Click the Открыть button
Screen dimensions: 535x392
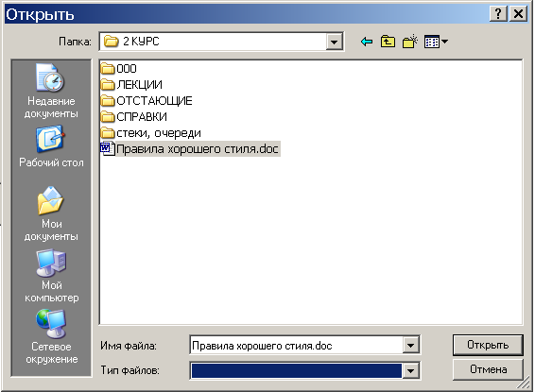(488, 345)
